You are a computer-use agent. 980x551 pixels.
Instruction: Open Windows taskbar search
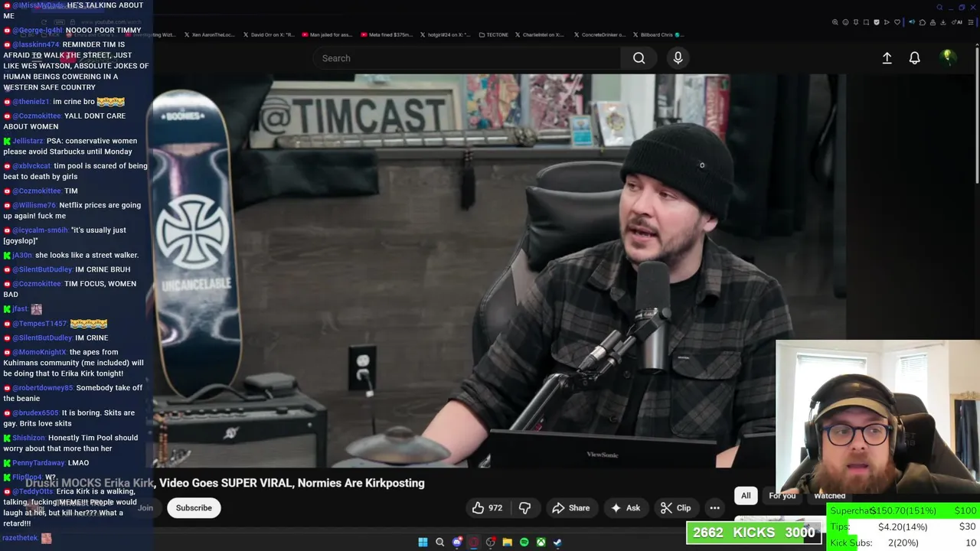pos(439,542)
